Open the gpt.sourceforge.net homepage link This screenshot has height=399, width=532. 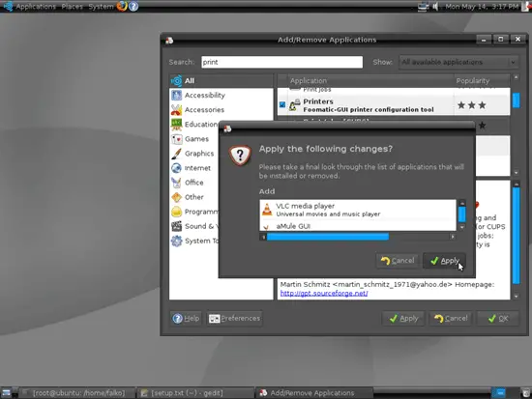(324, 294)
